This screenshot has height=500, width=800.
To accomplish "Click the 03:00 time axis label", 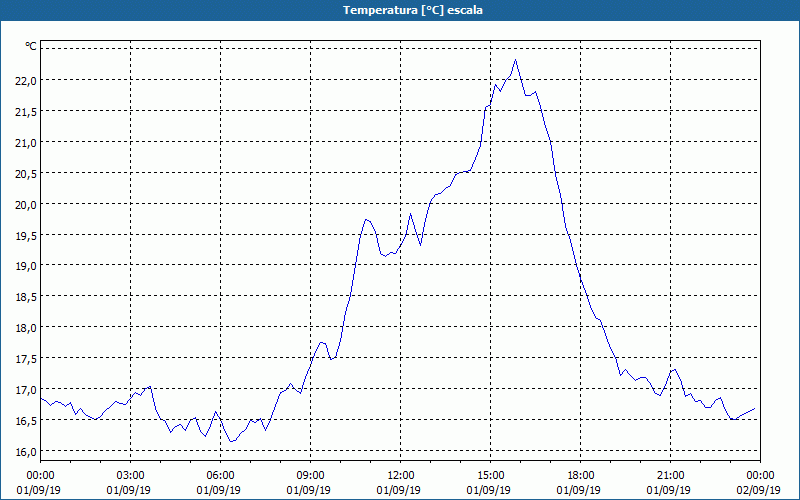I will coord(131,476).
